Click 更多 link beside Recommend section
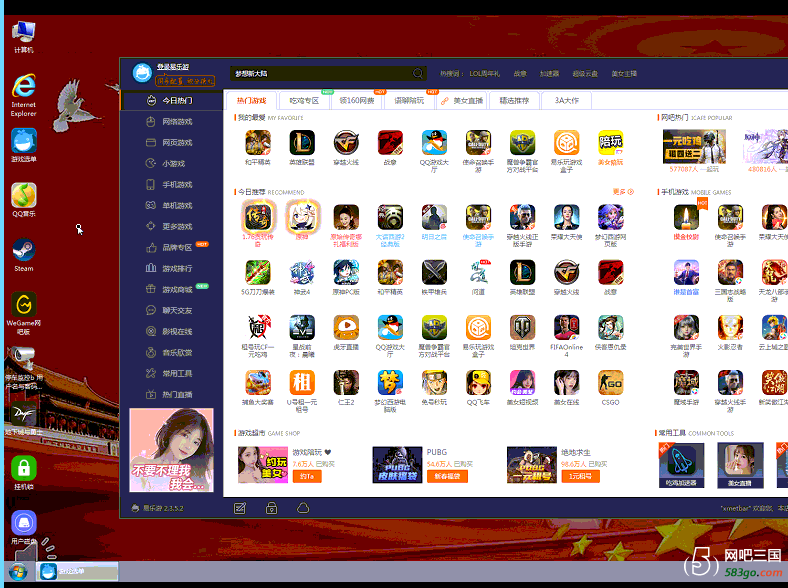788x588 pixels. coord(623,192)
